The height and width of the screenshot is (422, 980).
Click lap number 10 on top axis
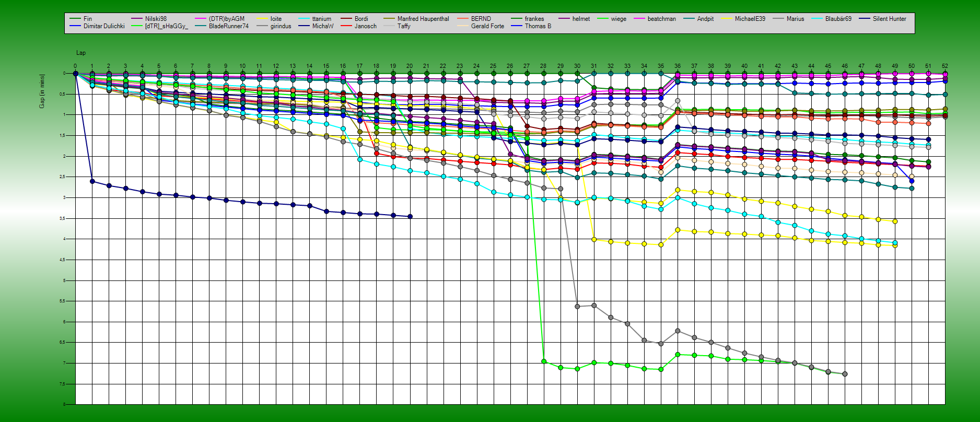[242, 66]
